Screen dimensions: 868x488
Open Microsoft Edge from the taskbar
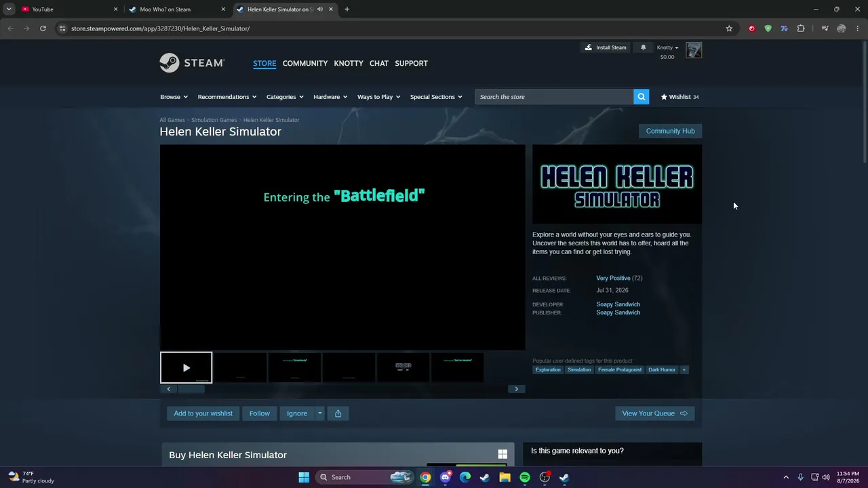(465, 477)
